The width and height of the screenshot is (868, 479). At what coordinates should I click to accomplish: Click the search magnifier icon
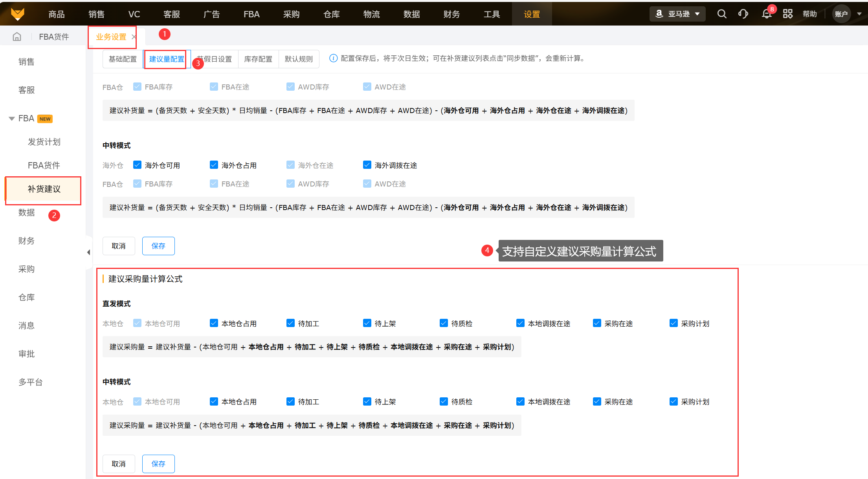coord(721,14)
